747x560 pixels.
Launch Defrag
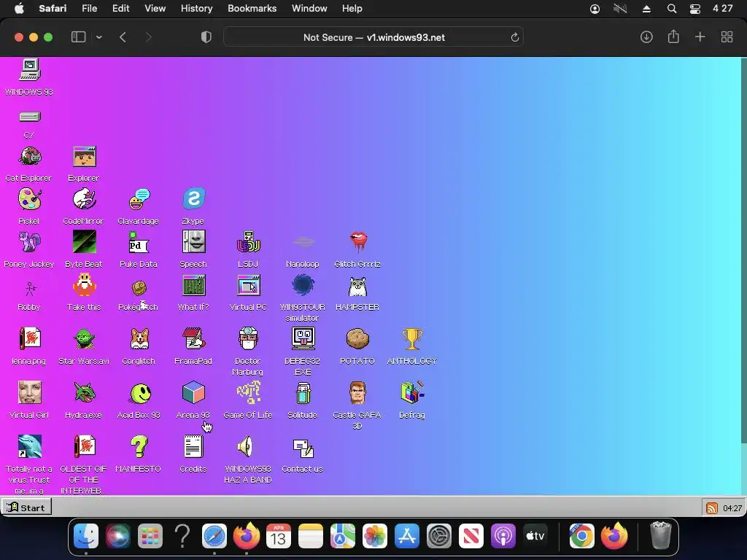412,392
